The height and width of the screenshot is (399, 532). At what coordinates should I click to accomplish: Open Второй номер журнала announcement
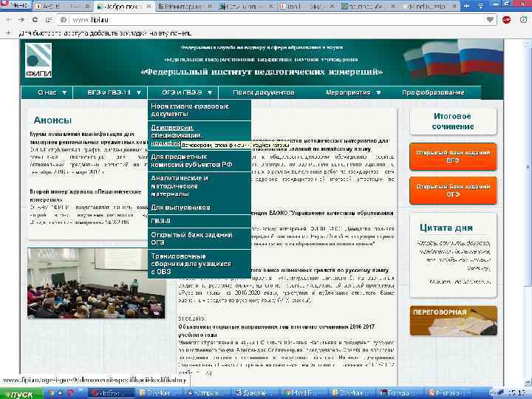click(86, 195)
